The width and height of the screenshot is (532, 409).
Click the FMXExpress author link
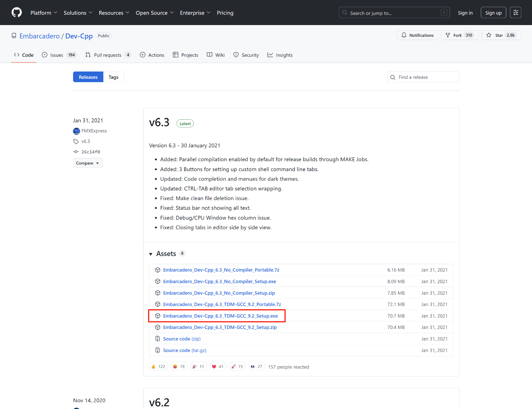pos(94,131)
